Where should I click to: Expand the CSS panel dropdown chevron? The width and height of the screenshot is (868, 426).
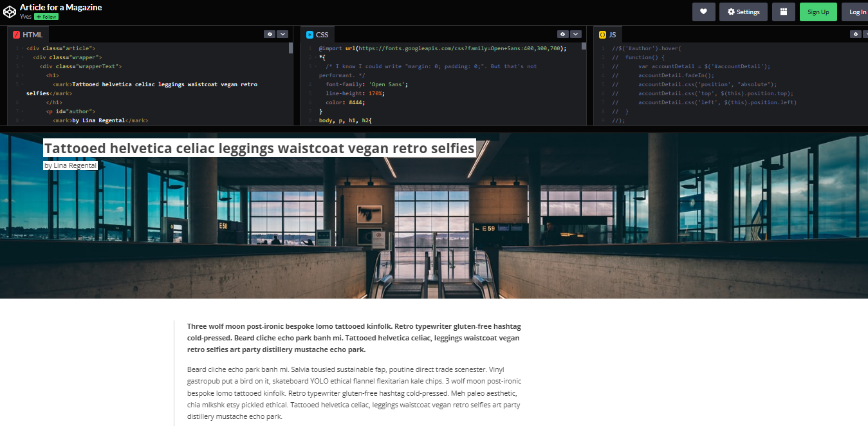pyautogui.click(x=576, y=34)
